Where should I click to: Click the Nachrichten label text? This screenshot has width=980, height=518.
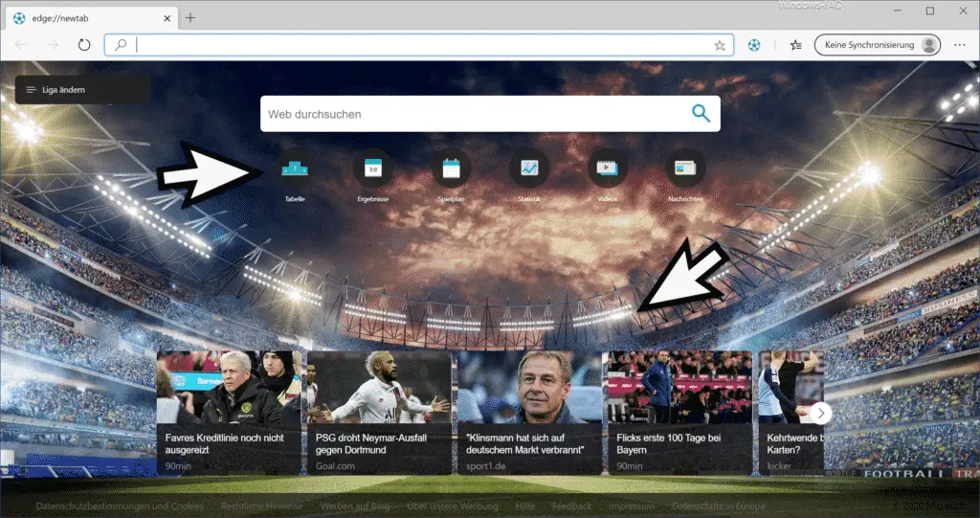pos(685,199)
